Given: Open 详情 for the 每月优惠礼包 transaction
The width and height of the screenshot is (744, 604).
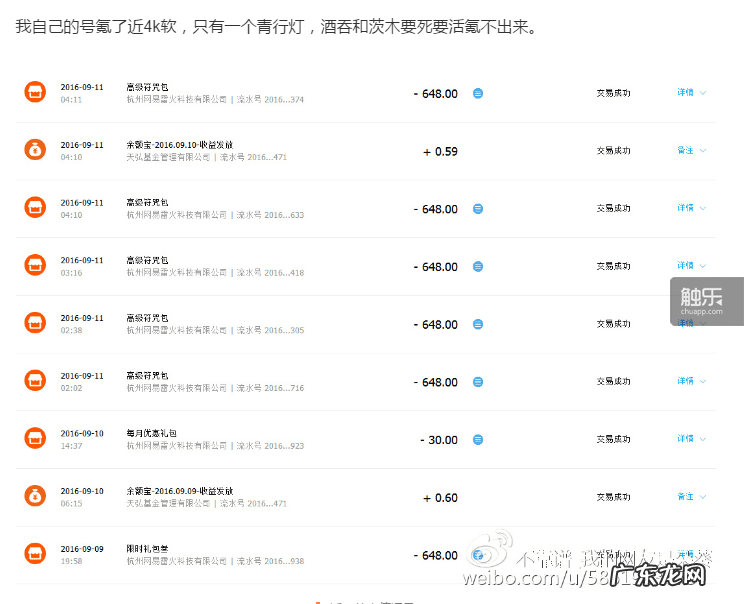Looking at the screenshot, I should point(685,438).
